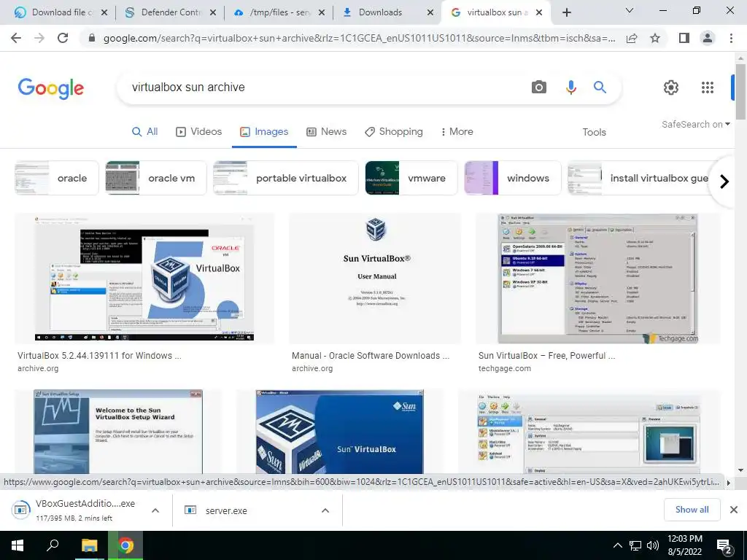Open the News search tab
The width and height of the screenshot is (747, 560).
(326, 132)
